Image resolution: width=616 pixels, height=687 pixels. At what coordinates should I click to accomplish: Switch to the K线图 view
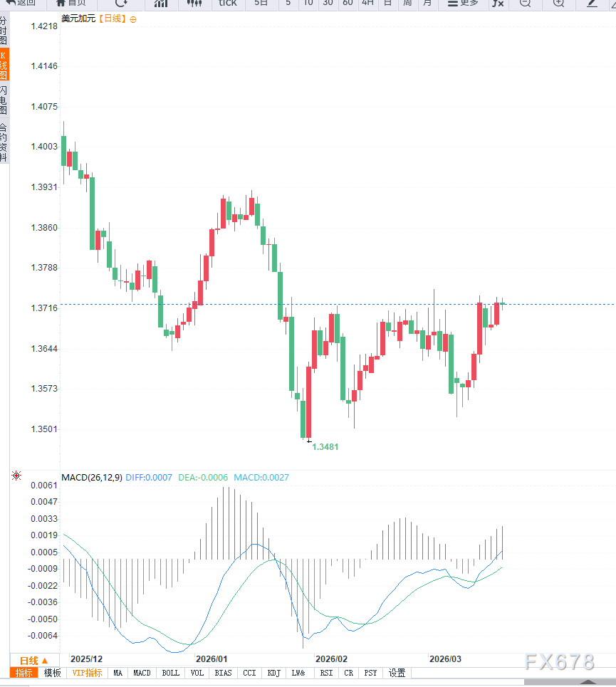[x=4, y=61]
